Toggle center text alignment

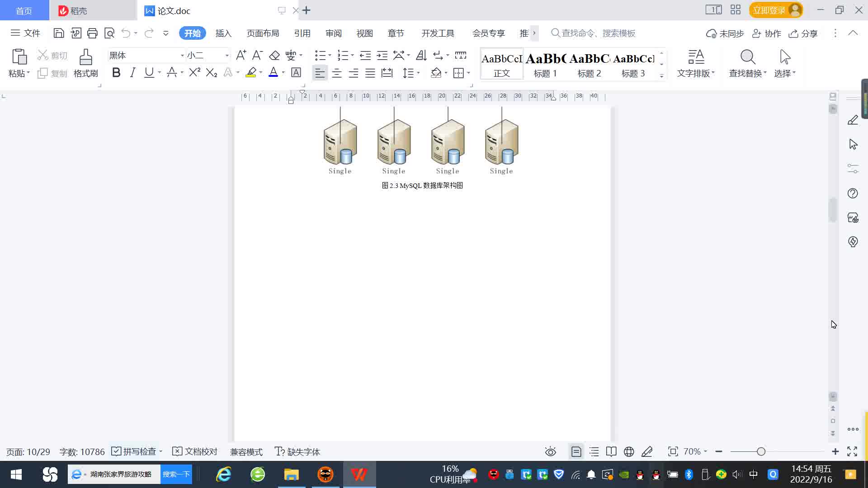(x=337, y=73)
